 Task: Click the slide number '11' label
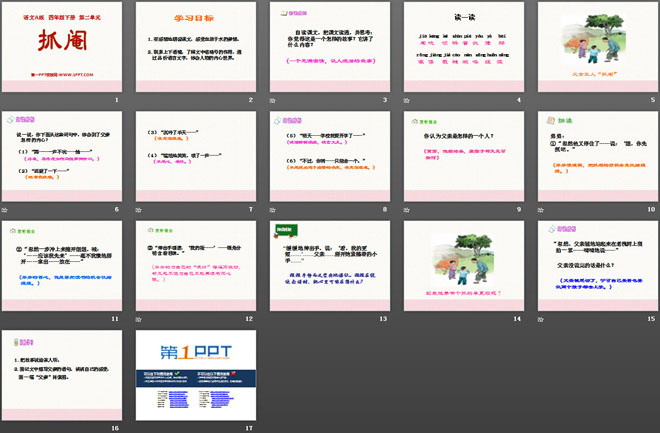click(x=115, y=319)
